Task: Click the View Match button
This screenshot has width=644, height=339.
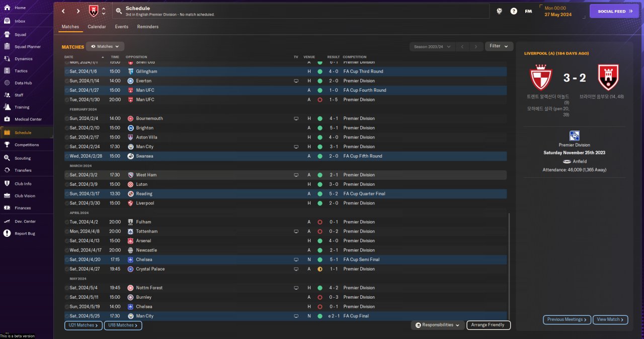Action: (x=611, y=319)
